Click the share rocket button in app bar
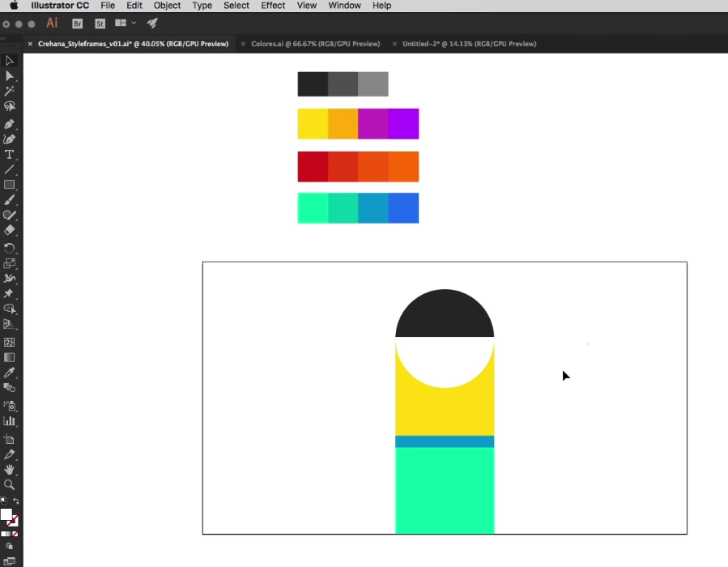This screenshot has width=728, height=567. 151,23
